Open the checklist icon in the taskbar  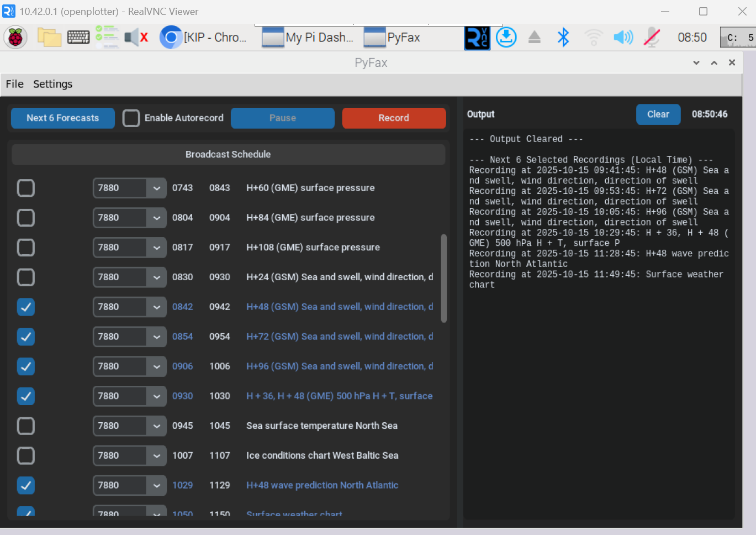pyautogui.click(x=107, y=38)
